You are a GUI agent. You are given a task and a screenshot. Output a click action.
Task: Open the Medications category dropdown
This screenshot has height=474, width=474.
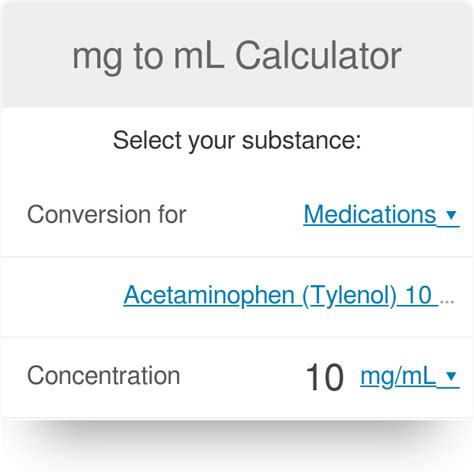click(381, 214)
